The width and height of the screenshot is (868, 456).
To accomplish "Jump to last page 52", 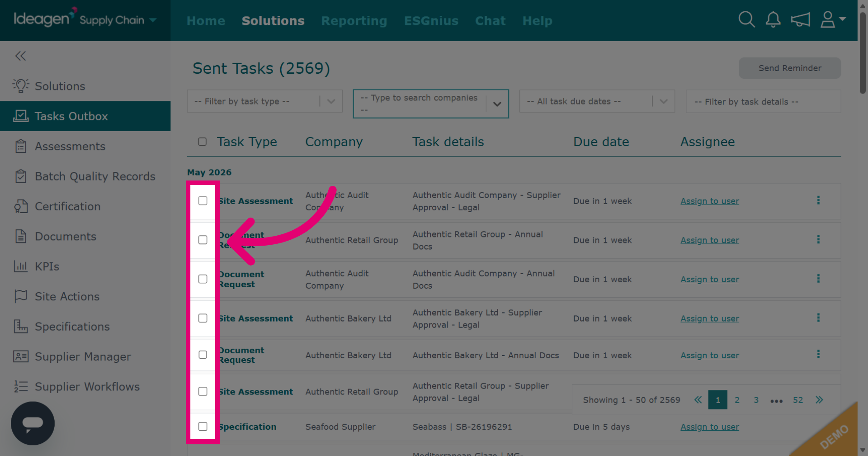I will [x=798, y=400].
